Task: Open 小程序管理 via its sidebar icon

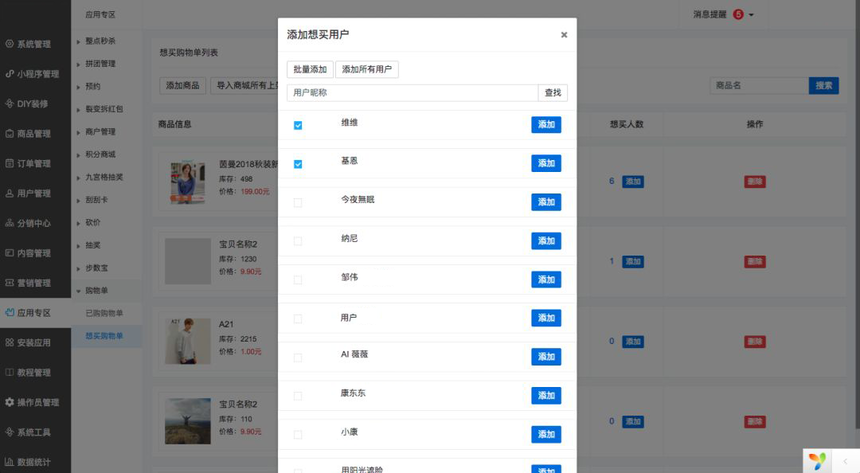Action: [x=9, y=74]
